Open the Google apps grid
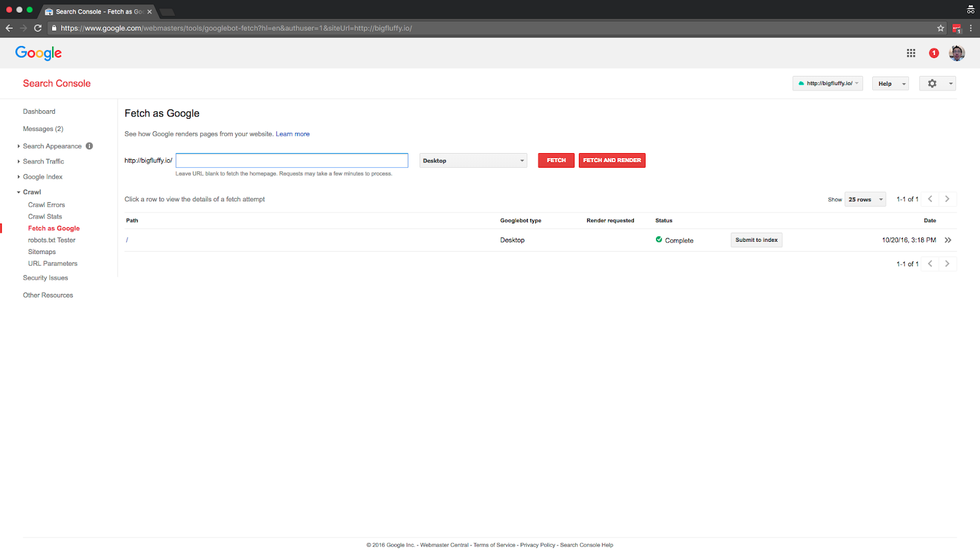The height and width of the screenshot is (551, 980). coord(911,53)
